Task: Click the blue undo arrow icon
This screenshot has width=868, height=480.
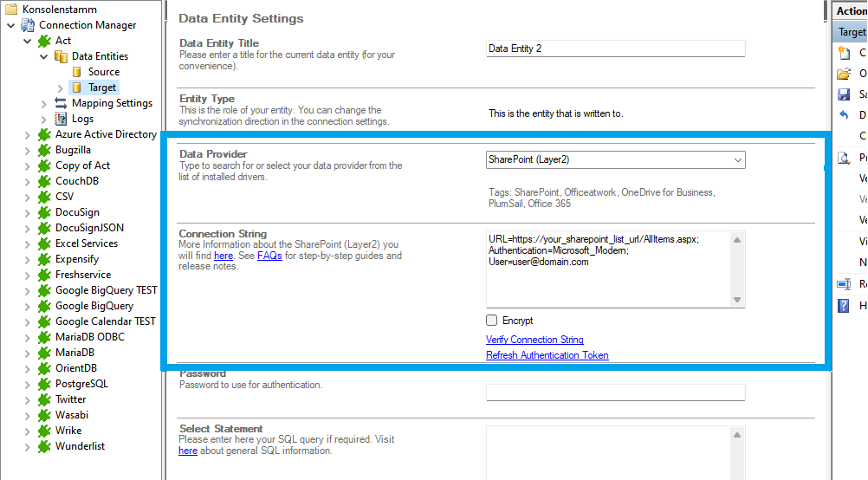Action: pyautogui.click(x=844, y=115)
